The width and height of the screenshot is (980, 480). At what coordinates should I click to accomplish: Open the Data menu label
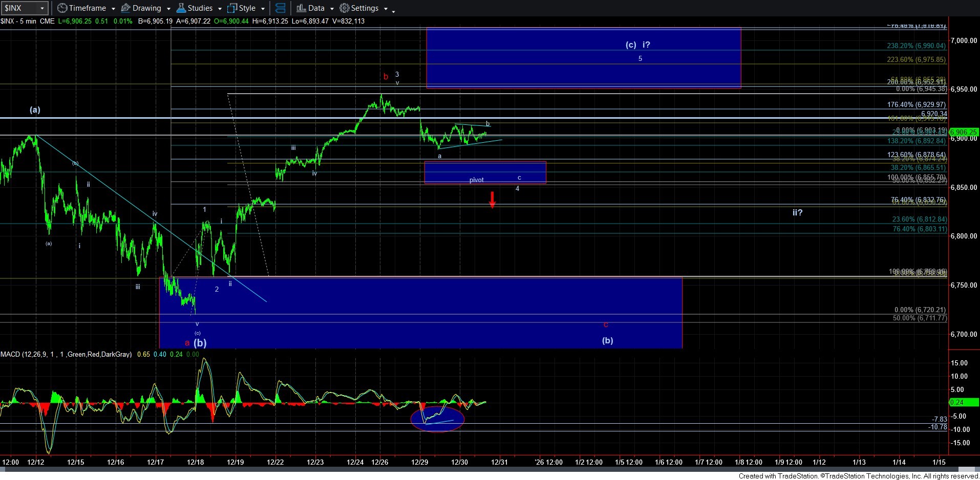pyautogui.click(x=316, y=8)
